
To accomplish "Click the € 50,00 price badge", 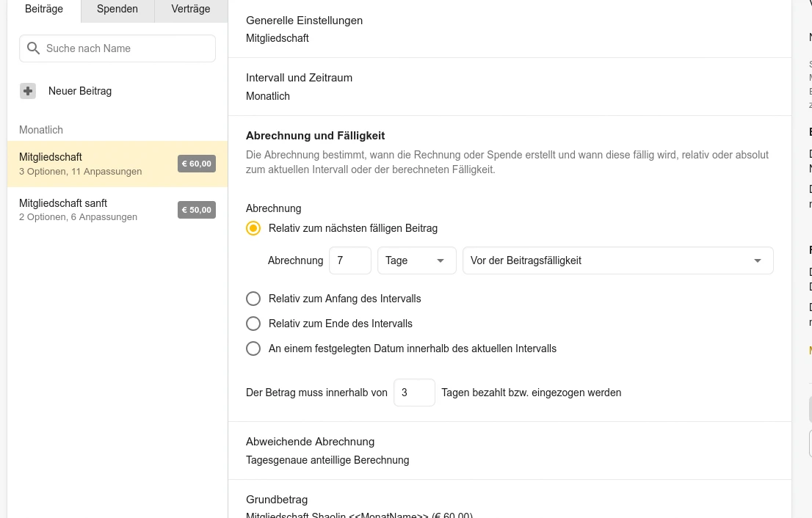I will click(x=196, y=210).
